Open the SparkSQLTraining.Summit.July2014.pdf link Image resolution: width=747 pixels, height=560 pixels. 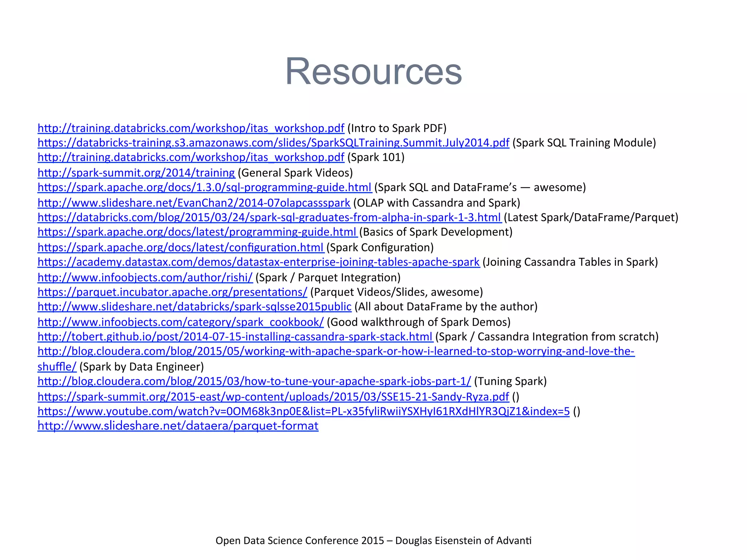(x=274, y=143)
